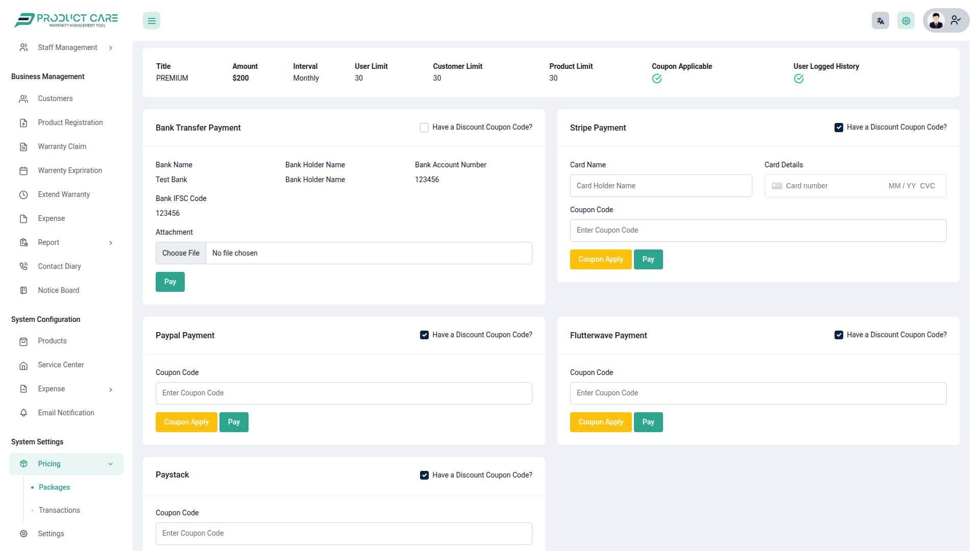980x551 pixels.
Task: Disable discount coupon for Flutterwave Payment
Action: (839, 335)
